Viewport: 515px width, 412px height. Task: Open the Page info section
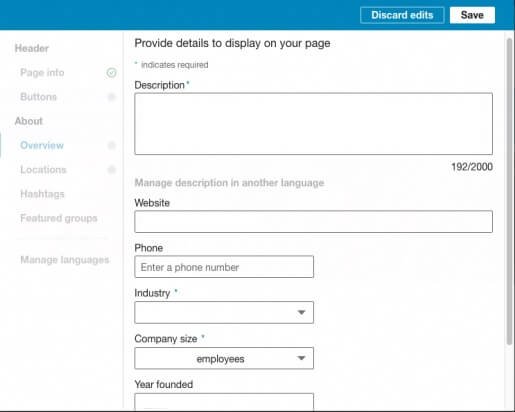pos(42,72)
